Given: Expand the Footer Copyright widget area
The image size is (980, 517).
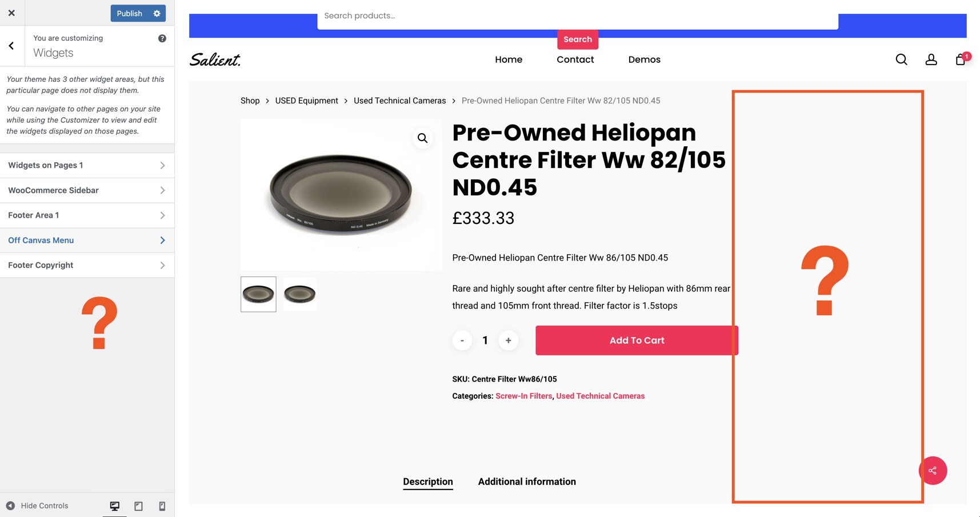Looking at the screenshot, I should click(87, 265).
